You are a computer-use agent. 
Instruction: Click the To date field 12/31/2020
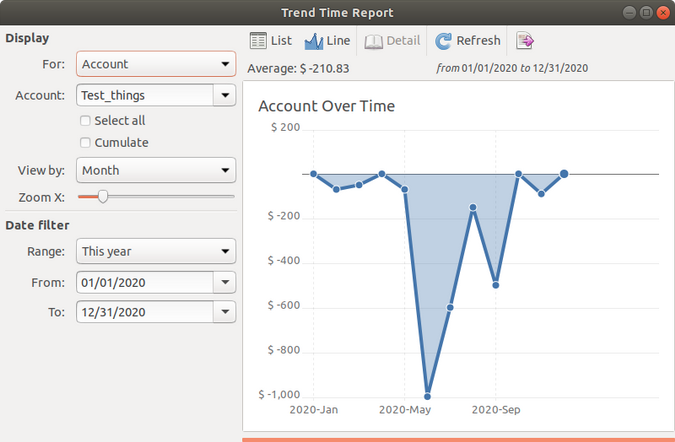(x=144, y=312)
